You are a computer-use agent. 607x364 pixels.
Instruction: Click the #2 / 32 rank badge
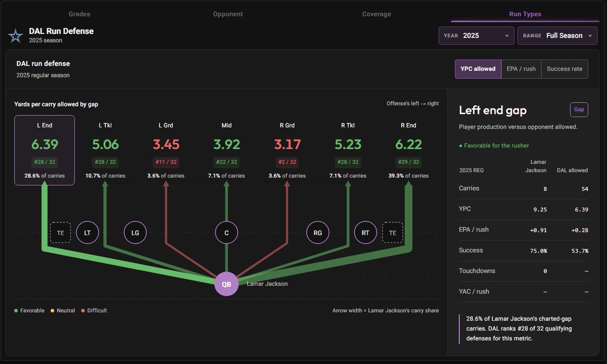click(x=287, y=162)
